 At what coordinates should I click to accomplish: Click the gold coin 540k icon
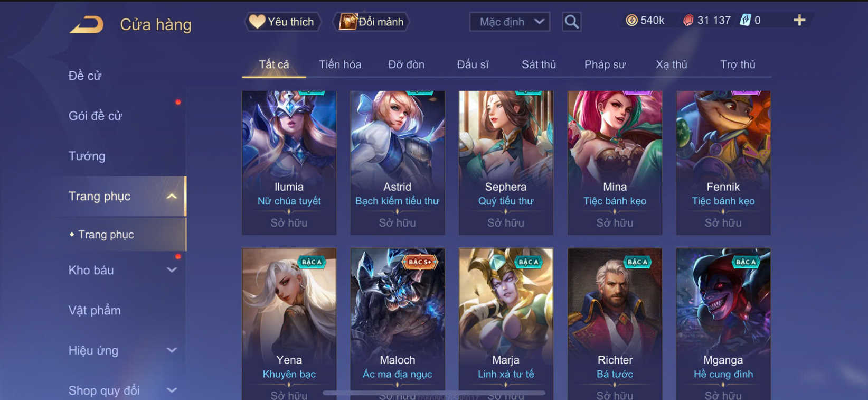tap(631, 20)
